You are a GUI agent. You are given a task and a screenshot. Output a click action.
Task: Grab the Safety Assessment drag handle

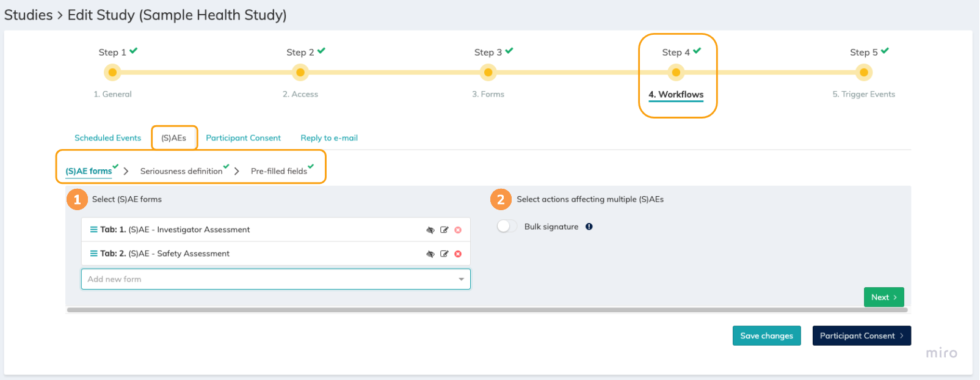[x=94, y=254]
